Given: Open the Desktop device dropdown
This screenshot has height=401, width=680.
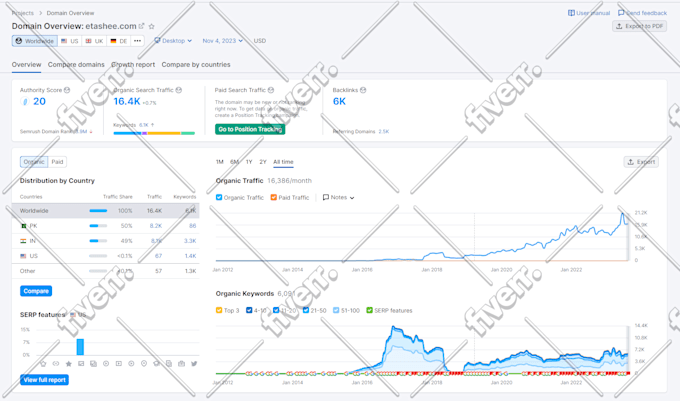Looking at the screenshot, I should pos(173,41).
